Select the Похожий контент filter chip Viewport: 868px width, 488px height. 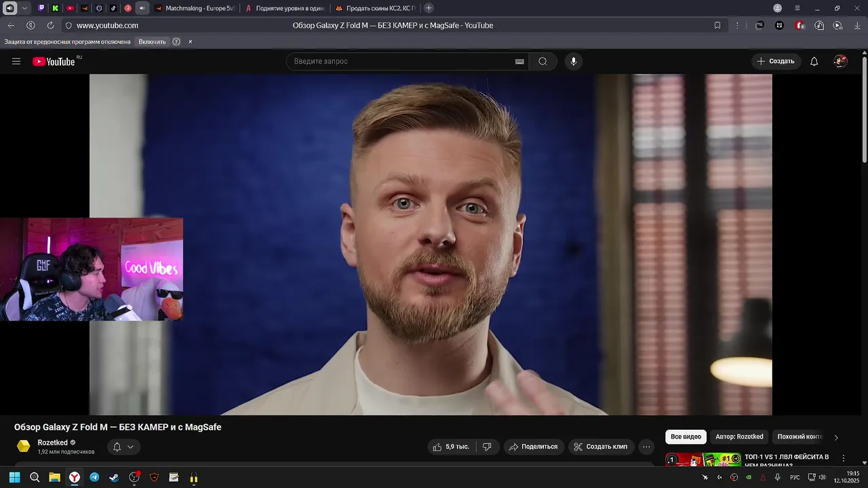point(800,437)
